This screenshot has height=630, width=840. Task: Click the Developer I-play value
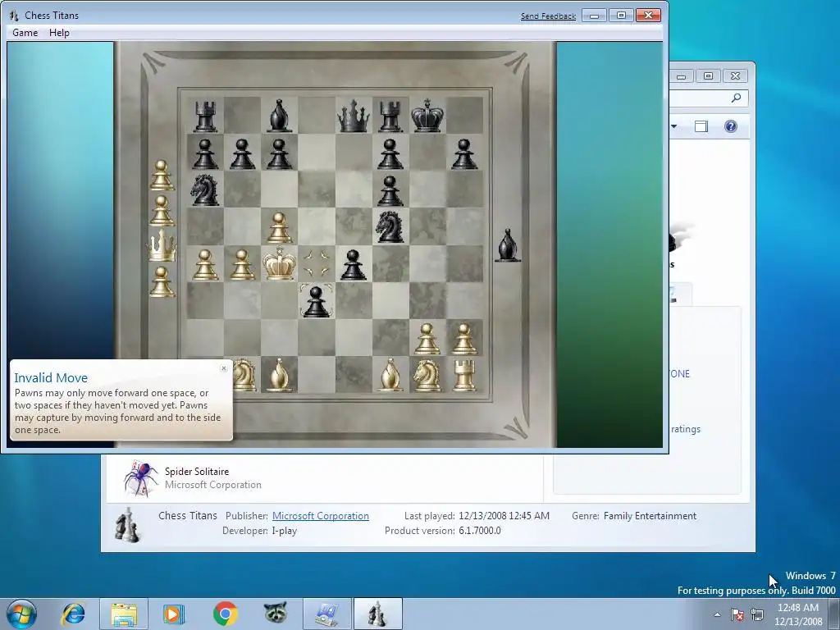(x=284, y=531)
